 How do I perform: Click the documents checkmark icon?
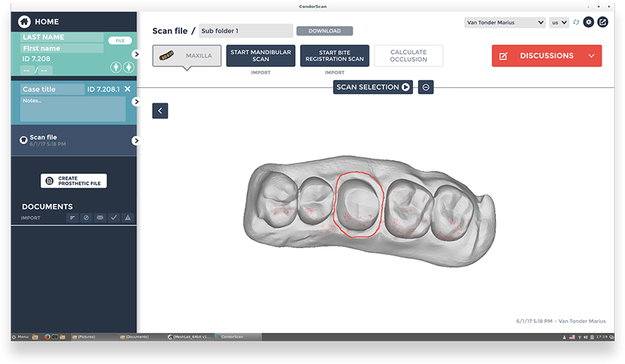pyautogui.click(x=114, y=217)
